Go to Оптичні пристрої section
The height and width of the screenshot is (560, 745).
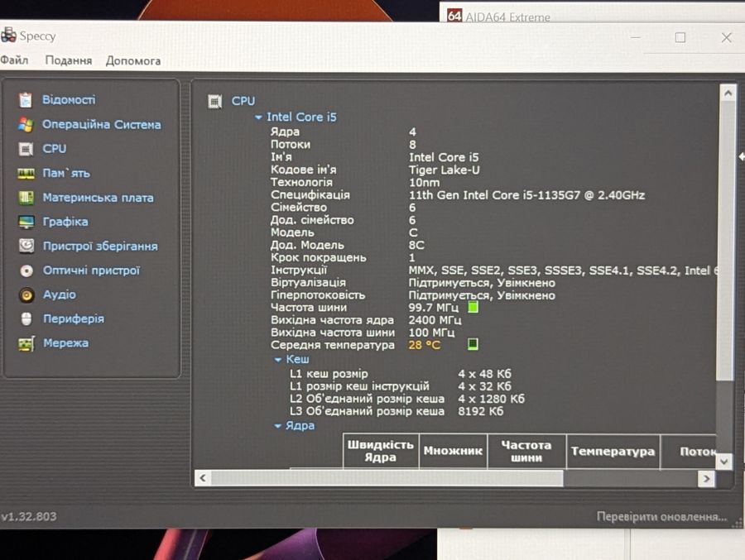pyautogui.click(x=92, y=270)
